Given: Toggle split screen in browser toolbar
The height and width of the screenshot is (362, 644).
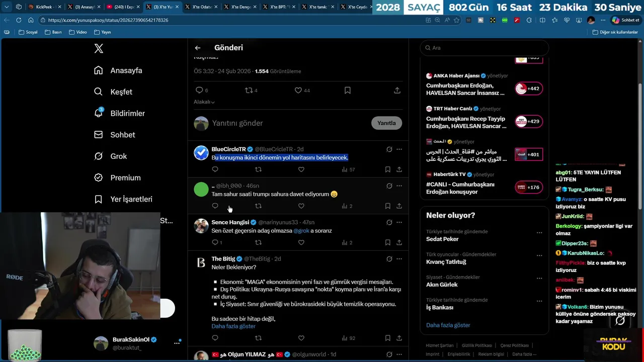Looking at the screenshot, I should tap(542, 20).
